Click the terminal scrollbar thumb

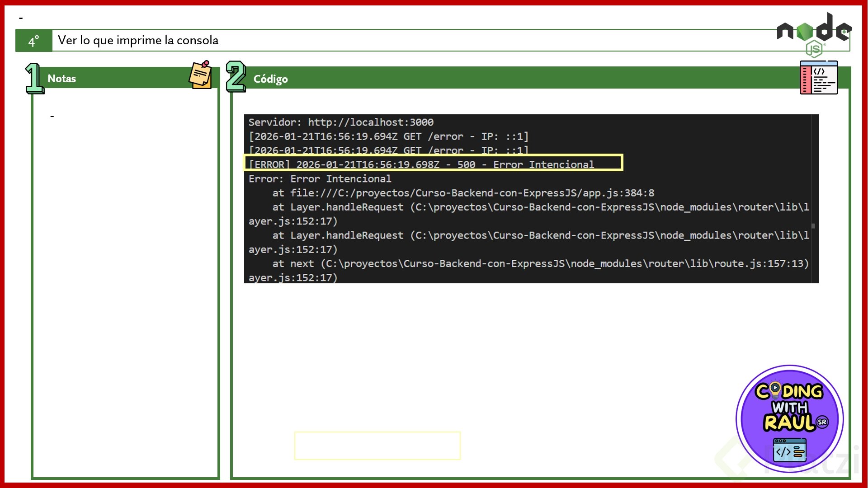coord(813,226)
